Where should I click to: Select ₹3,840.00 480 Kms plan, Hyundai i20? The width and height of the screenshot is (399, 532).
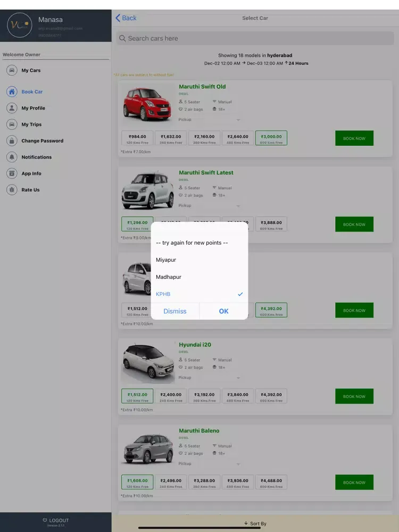click(238, 396)
